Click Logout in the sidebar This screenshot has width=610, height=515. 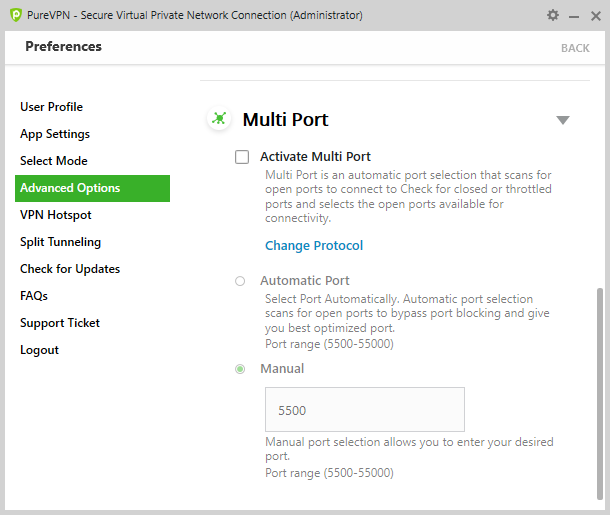pyautogui.click(x=39, y=350)
